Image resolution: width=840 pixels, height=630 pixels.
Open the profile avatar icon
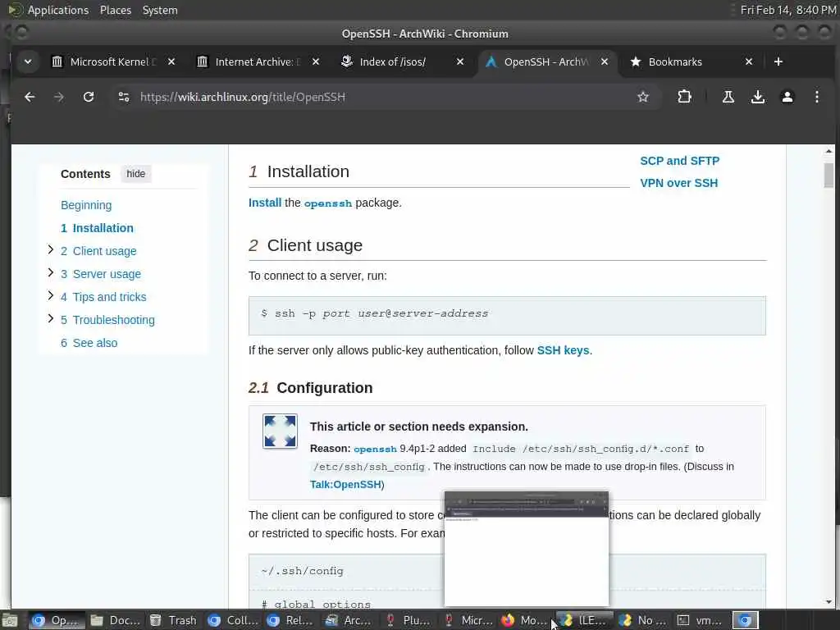[x=787, y=97]
